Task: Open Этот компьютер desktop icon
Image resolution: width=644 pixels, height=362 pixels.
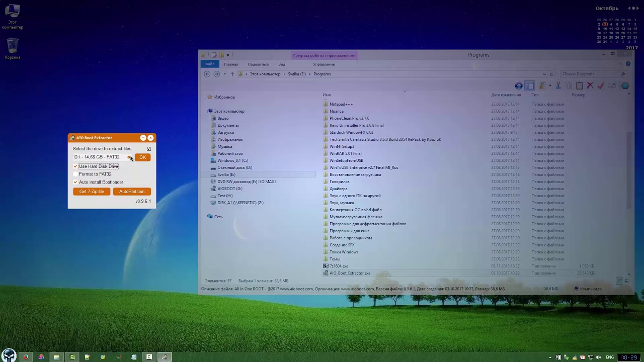Action: coord(13,17)
